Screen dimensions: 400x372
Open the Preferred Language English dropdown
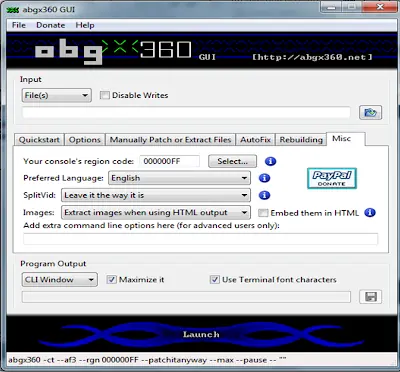[179, 178]
